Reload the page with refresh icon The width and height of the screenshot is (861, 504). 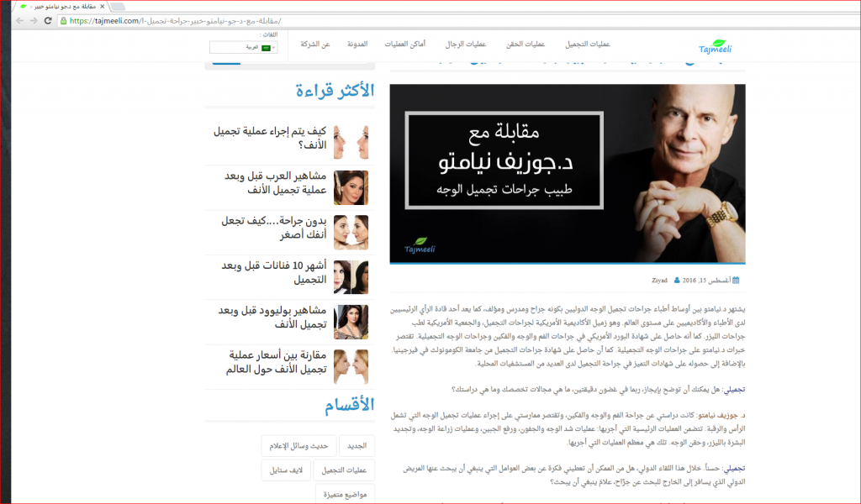coord(48,21)
